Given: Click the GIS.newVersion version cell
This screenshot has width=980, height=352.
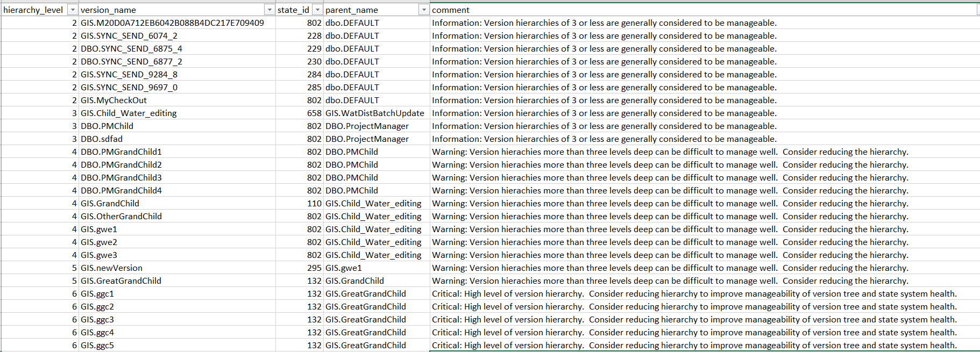Looking at the screenshot, I should click(x=177, y=268).
